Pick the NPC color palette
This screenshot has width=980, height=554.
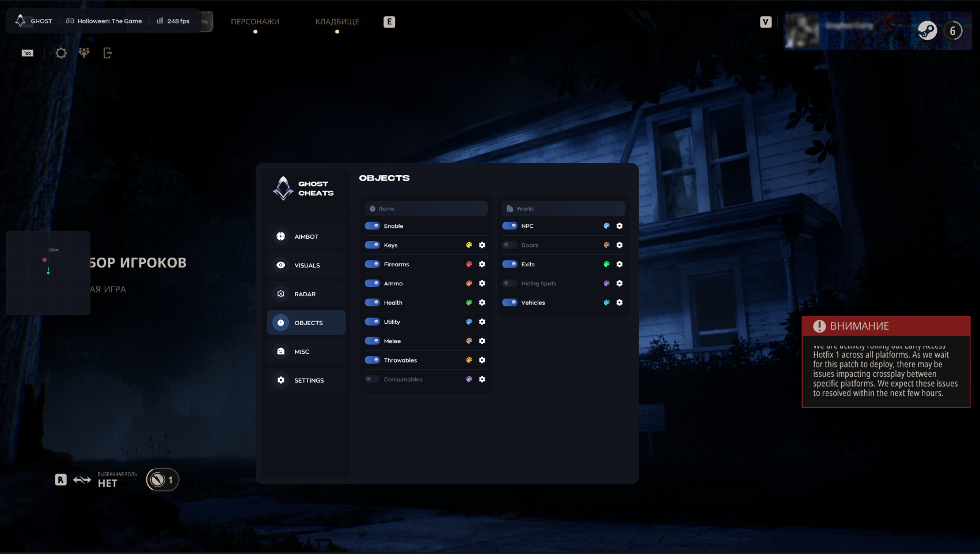pos(606,226)
